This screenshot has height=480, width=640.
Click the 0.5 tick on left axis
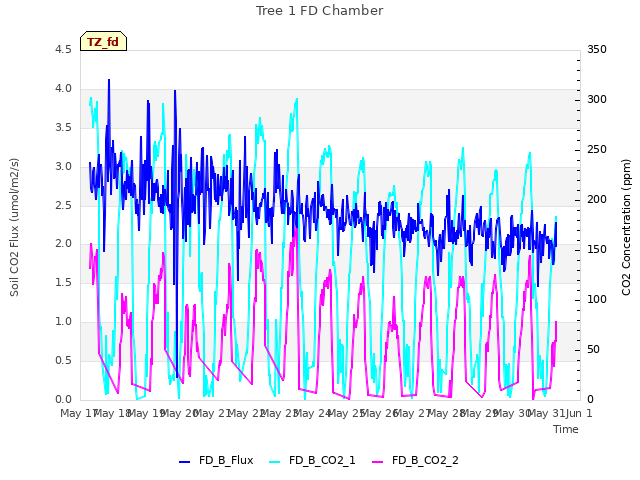[x=63, y=360]
